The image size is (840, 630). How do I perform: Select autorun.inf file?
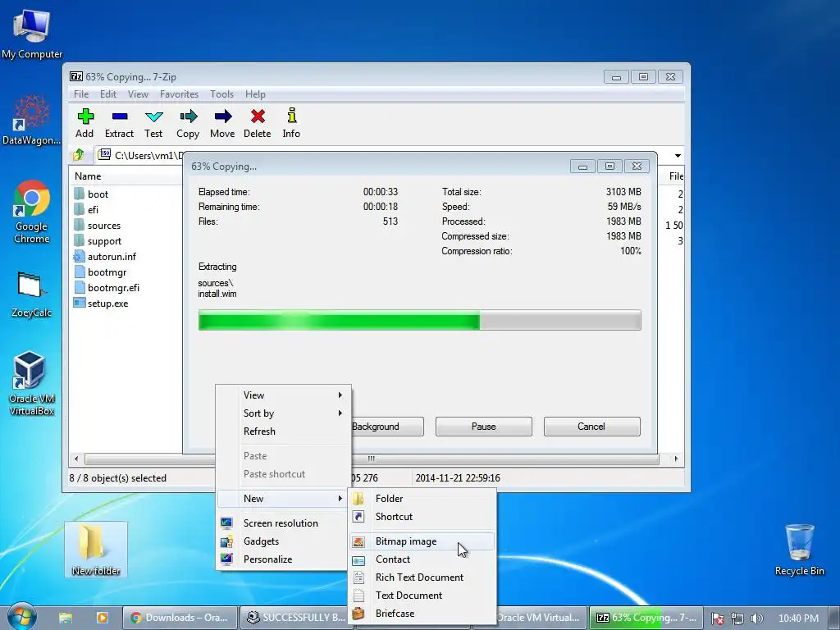click(x=104, y=256)
